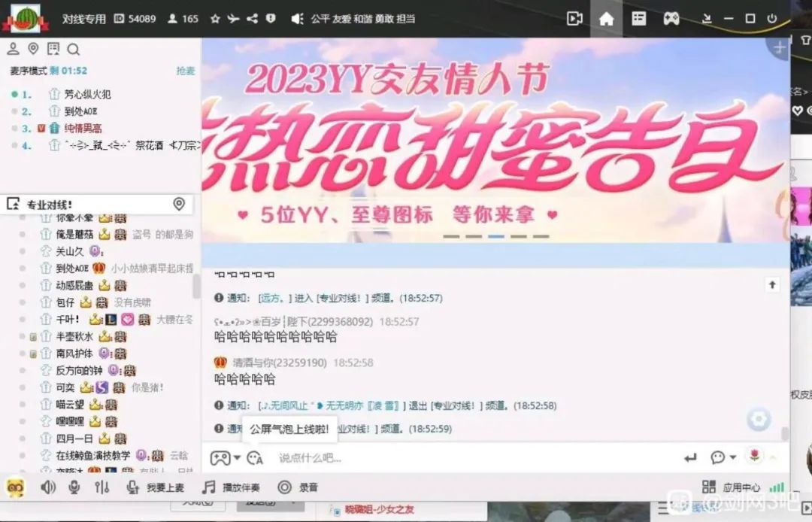Select user 喵云望 in list

pos(70,405)
